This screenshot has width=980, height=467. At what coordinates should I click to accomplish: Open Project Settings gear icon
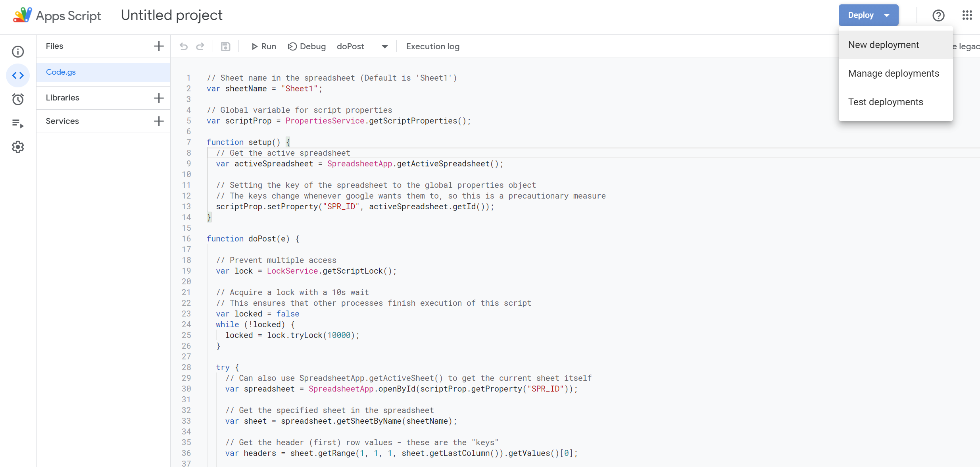pos(18,147)
